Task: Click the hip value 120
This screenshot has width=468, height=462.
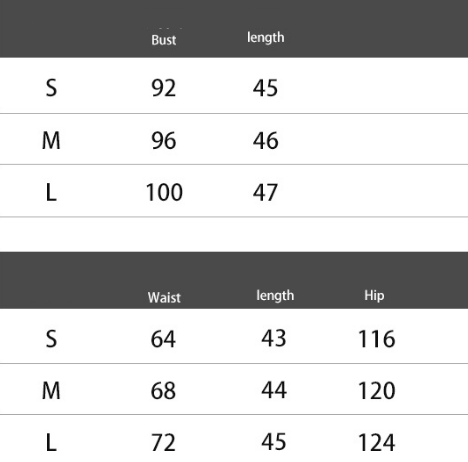Action: [x=377, y=391]
